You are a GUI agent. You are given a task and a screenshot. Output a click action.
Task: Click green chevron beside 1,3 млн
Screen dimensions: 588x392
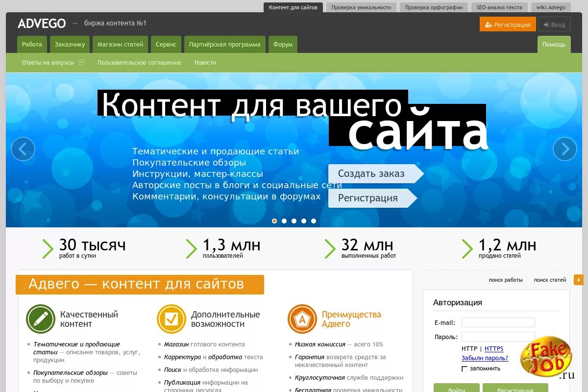(x=192, y=248)
